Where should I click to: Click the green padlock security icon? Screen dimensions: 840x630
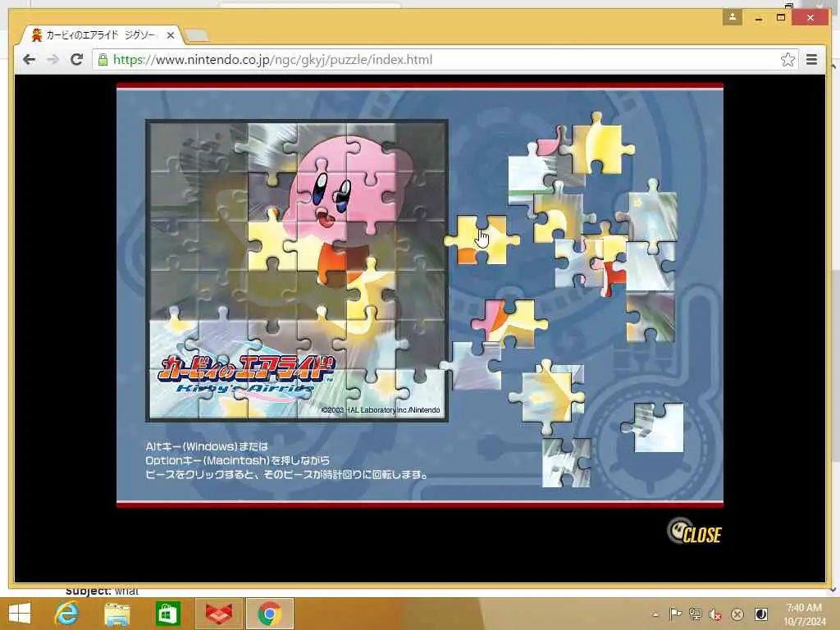click(x=103, y=59)
